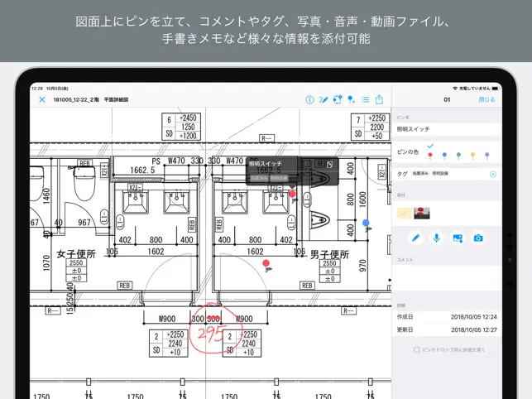Record audio with the microphone icon
532x399 pixels.
(x=437, y=238)
